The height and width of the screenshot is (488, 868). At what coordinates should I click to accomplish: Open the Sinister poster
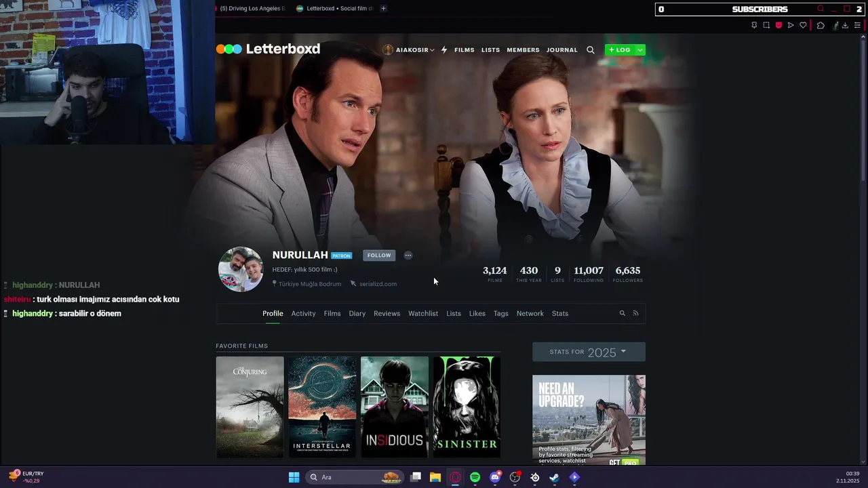[467, 407]
